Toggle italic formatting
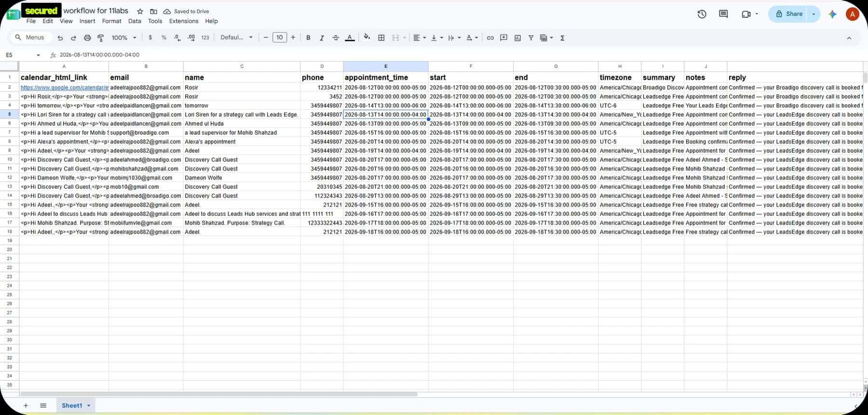Image resolution: width=868 pixels, height=415 pixels. 322,38
